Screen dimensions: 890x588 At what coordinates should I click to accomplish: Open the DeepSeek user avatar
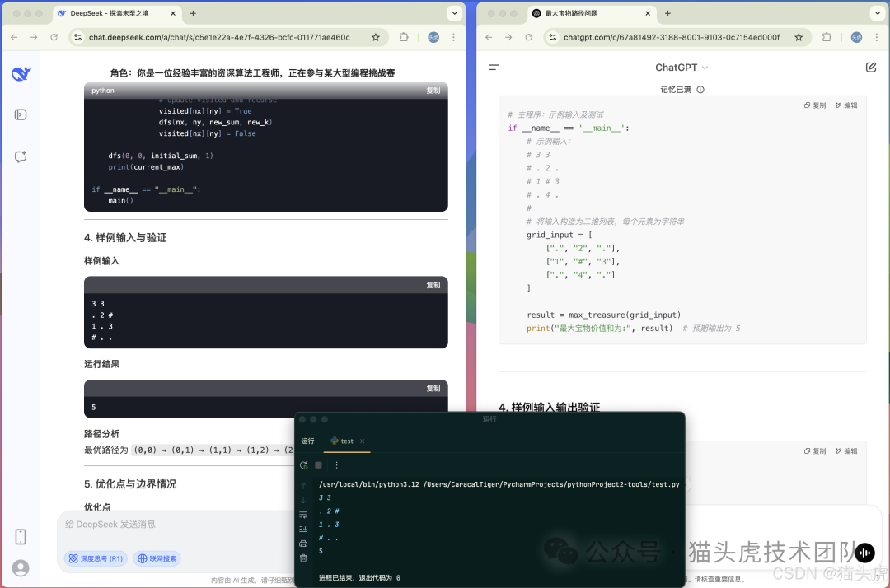21,568
